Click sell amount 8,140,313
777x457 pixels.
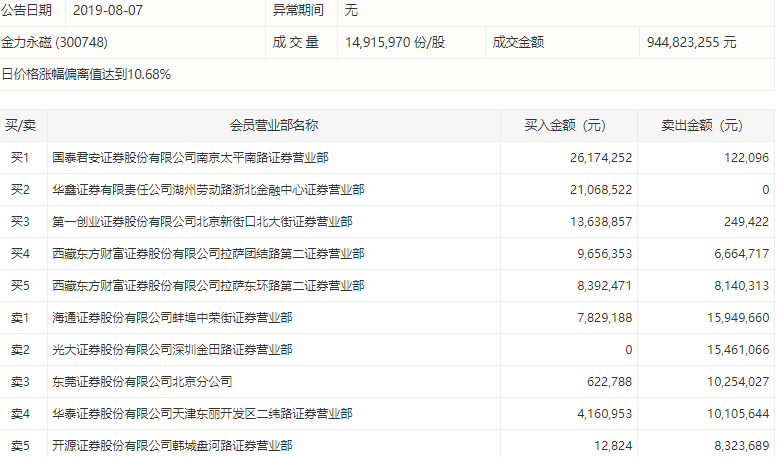tap(741, 286)
